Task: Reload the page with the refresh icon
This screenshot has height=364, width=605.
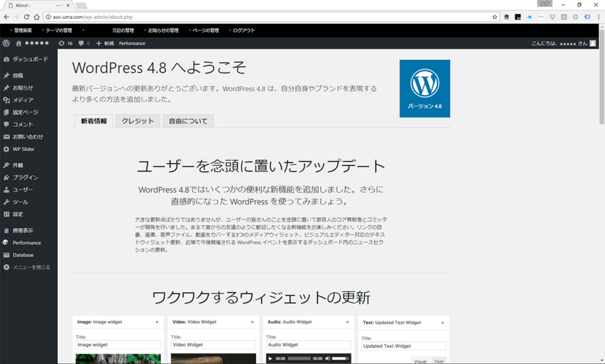Action: (x=26, y=17)
